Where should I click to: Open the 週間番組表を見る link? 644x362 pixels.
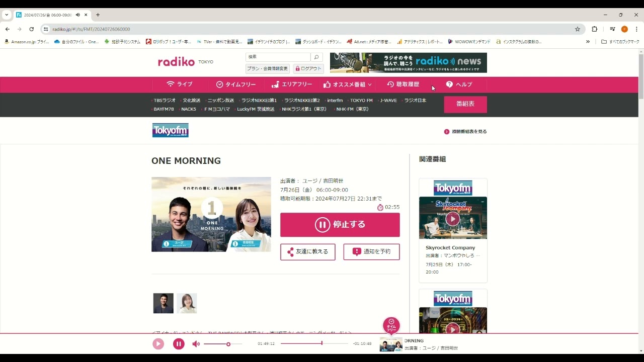[x=465, y=132]
